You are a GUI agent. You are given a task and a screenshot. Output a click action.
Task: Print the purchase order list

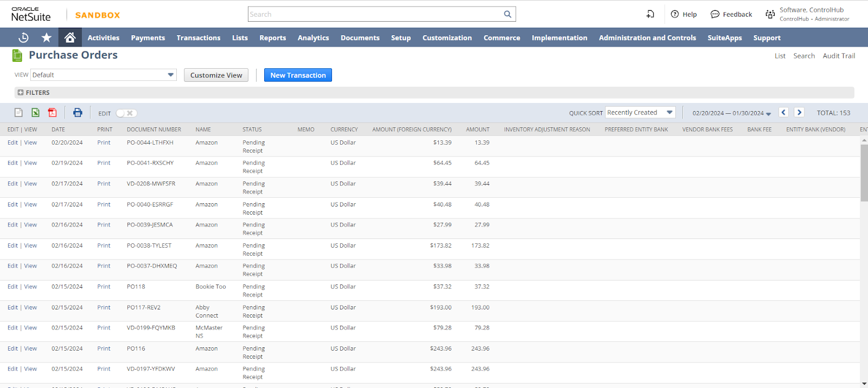78,113
